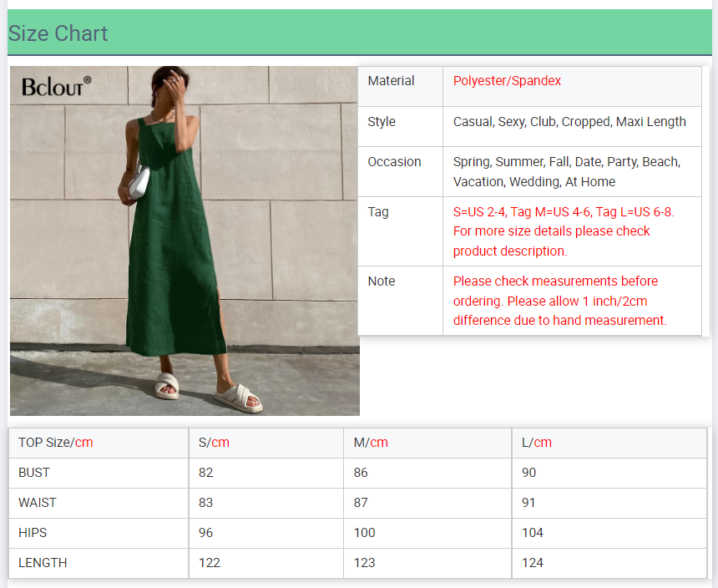The height and width of the screenshot is (588, 718).
Task: Click the M/cm column header
Action: (x=371, y=443)
